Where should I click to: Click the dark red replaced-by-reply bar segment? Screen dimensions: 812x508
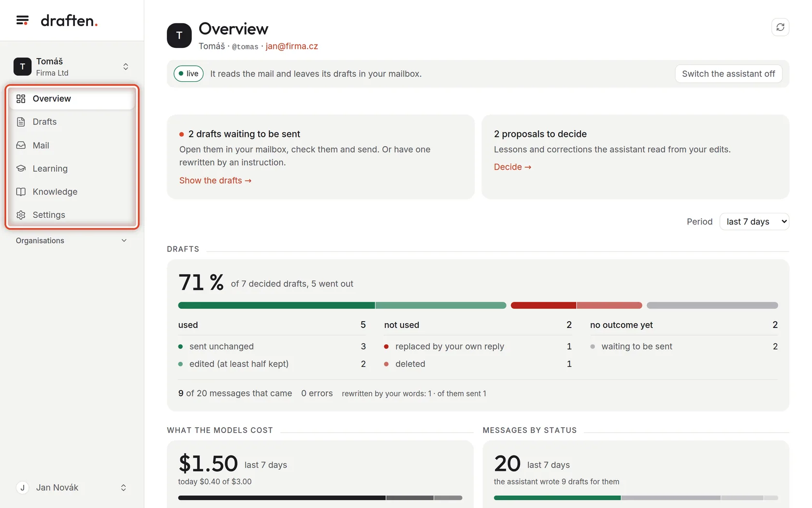click(x=543, y=305)
